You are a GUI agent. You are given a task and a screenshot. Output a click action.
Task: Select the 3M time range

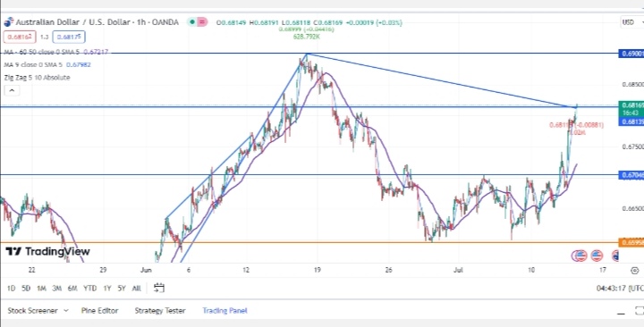coord(56,289)
